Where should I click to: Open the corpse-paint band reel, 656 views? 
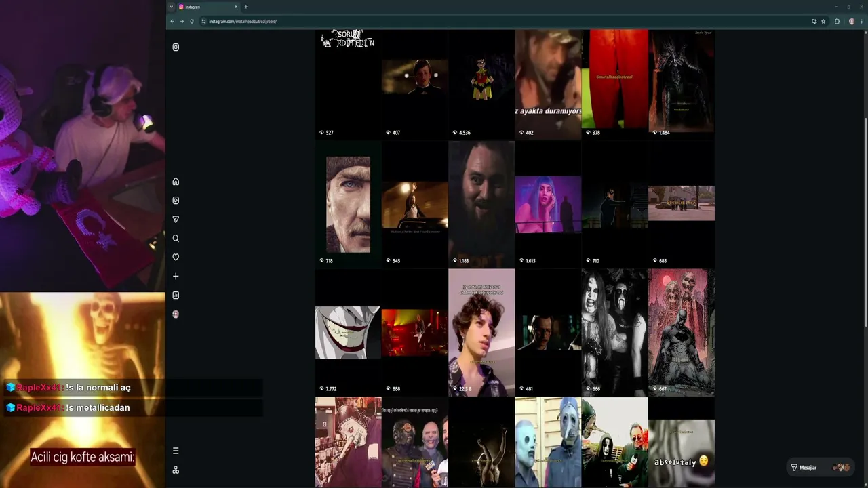[x=615, y=332]
